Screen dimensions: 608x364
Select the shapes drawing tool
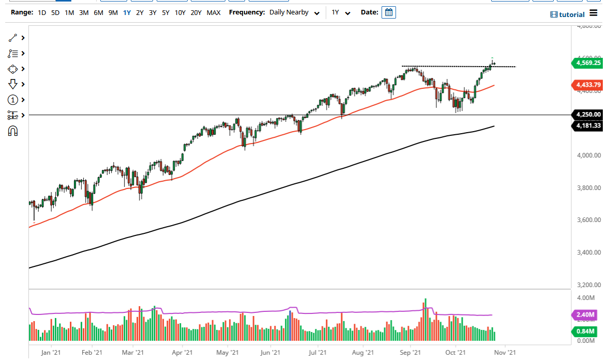pos(12,69)
